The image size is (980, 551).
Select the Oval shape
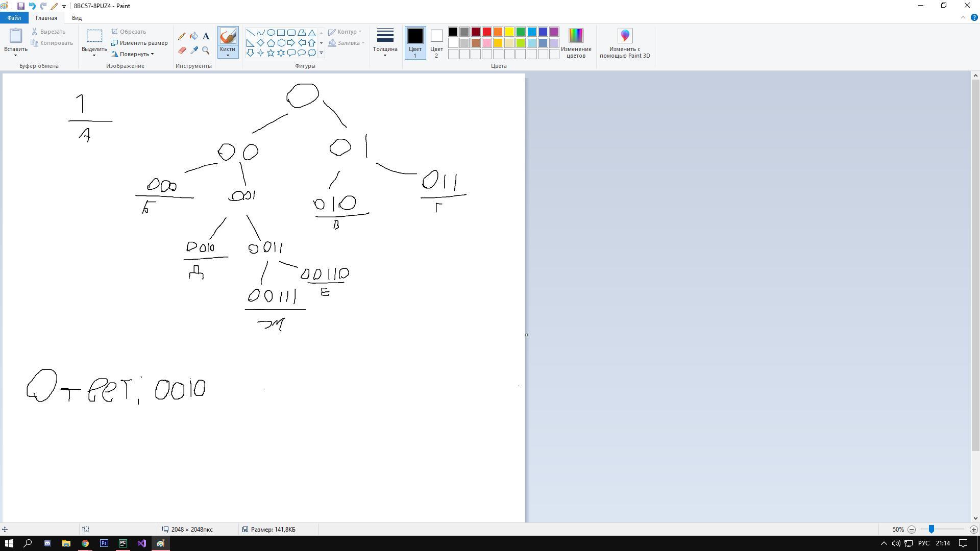tap(271, 32)
